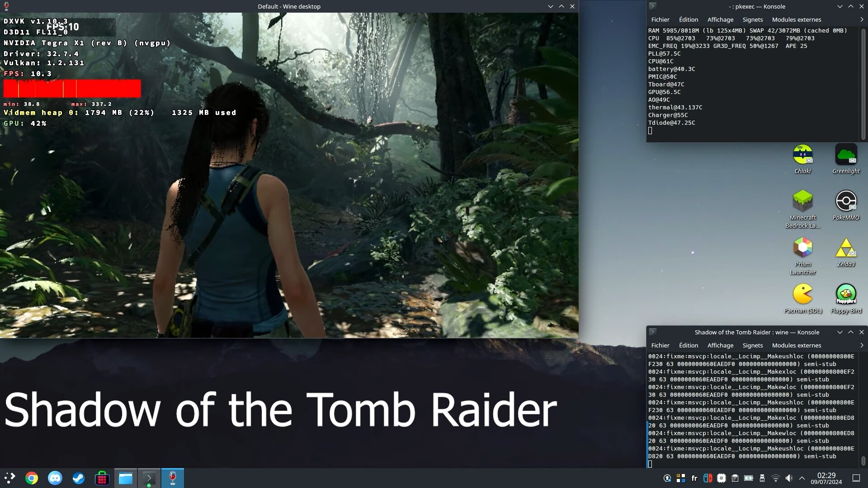Screen dimensions: 868x488
Task: Click the 'Tdiode@47.25C' line in Konsole
Action: click(671, 122)
